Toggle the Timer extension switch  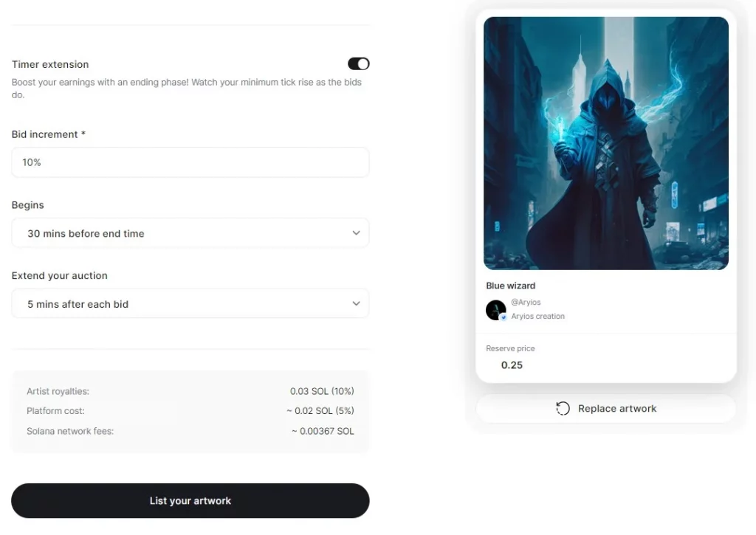[358, 63]
